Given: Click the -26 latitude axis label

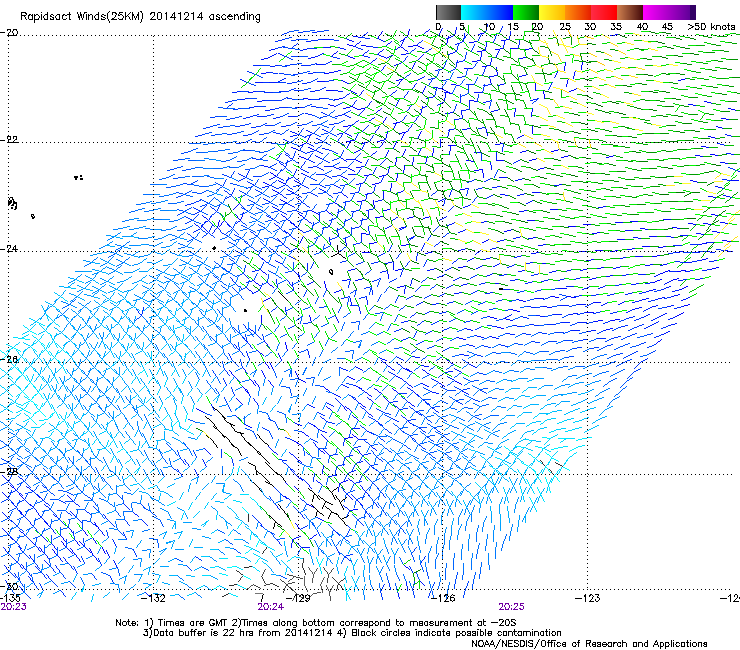Looking at the screenshot, I should tap(9, 359).
